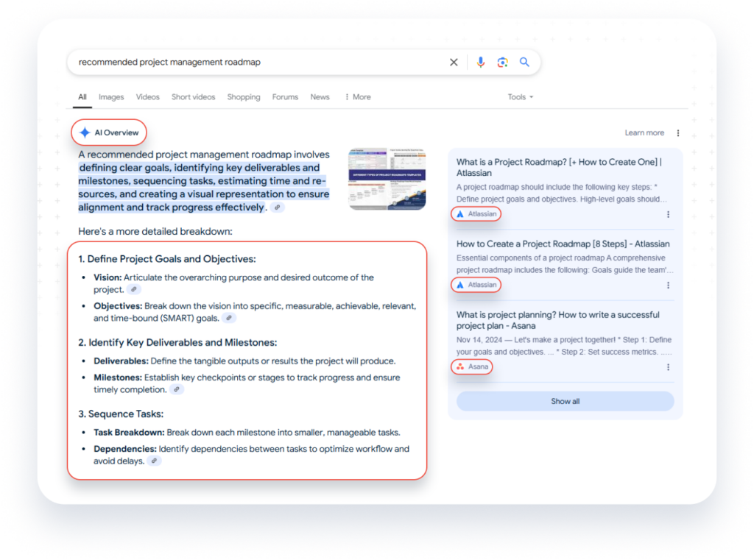Expand the More search filters menu

coord(358,97)
